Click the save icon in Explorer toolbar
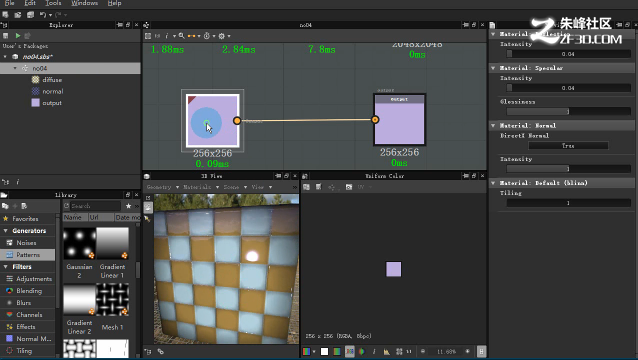638x360 pixels. pyautogui.click(x=6, y=36)
